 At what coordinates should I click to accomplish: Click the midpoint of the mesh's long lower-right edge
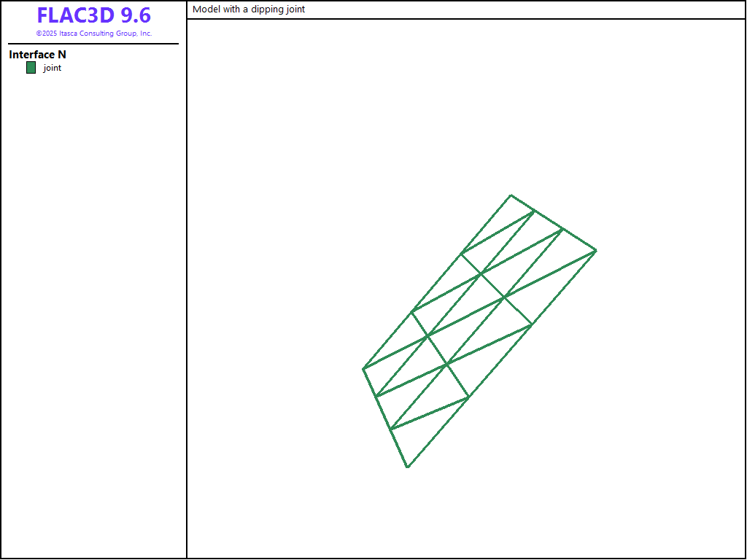pos(502,359)
